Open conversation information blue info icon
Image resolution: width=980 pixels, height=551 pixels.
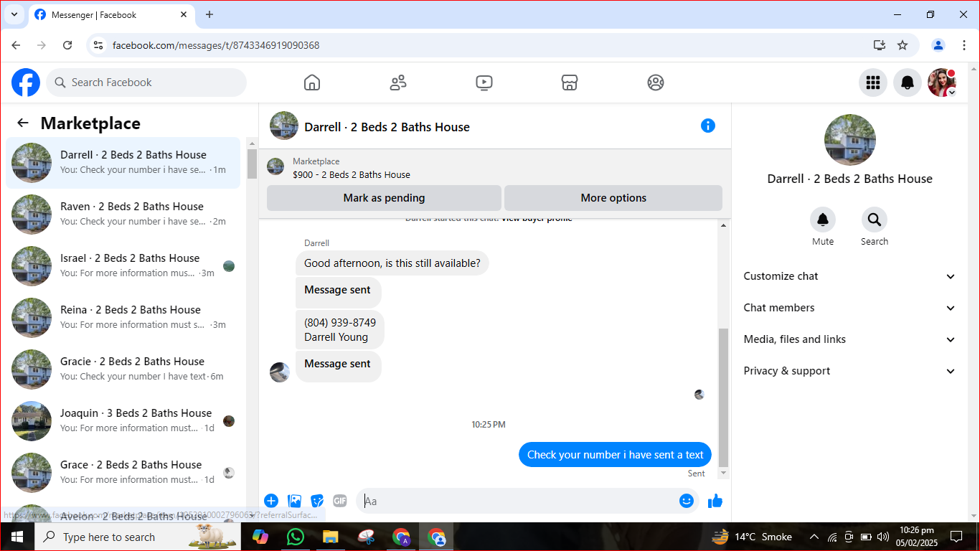coord(708,126)
